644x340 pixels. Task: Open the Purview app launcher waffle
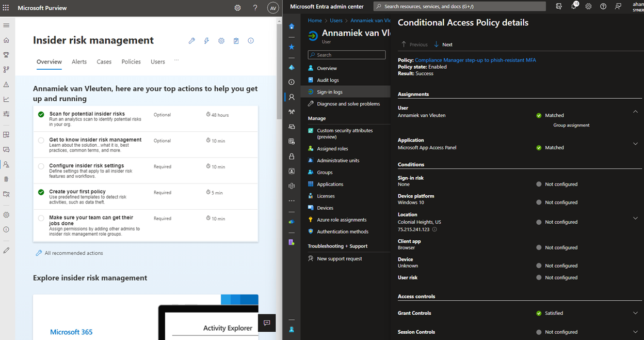click(6, 8)
